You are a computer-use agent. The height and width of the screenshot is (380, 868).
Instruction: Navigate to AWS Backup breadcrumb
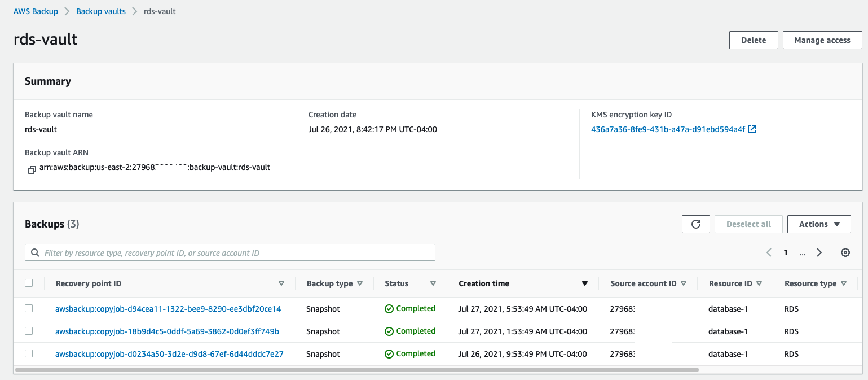click(36, 11)
